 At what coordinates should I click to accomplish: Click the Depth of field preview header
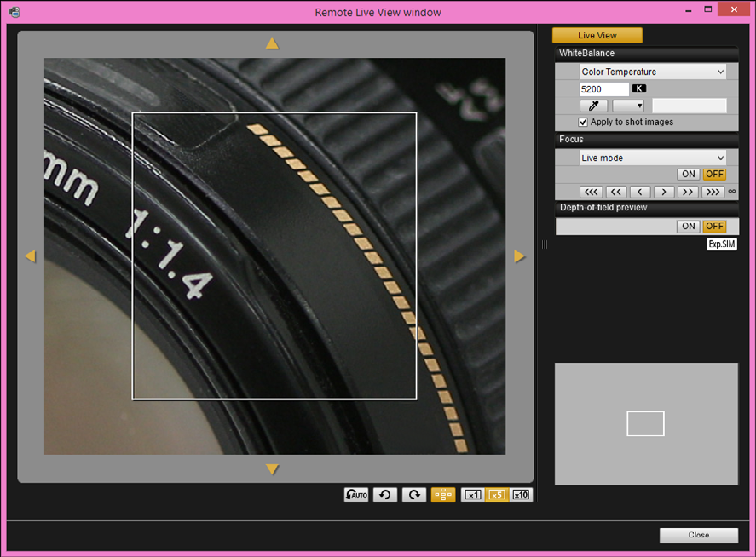[646, 208]
